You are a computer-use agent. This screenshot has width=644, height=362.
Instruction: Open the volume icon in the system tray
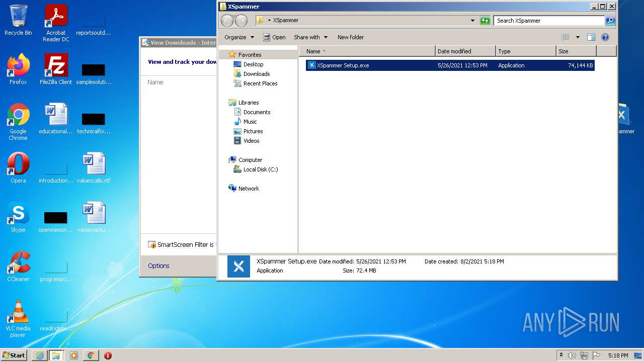pos(572,355)
